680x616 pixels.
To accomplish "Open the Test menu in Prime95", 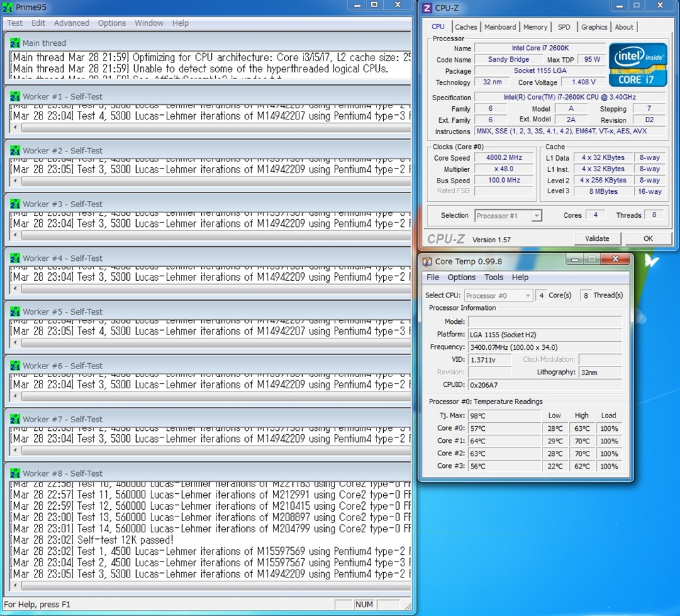I will tap(15, 23).
